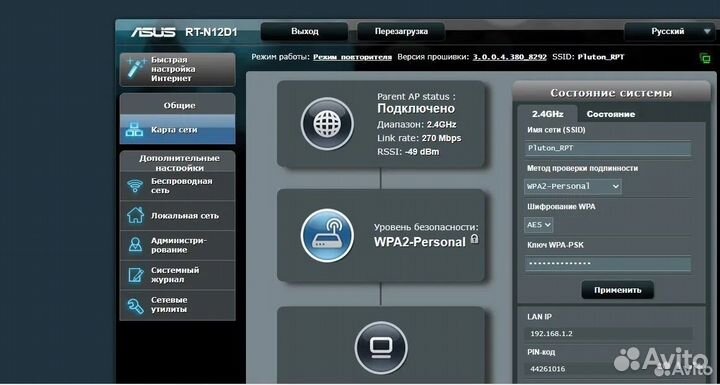Open Администрирование menu item
The height and width of the screenshot is (385, 720).
pos(177,245)
